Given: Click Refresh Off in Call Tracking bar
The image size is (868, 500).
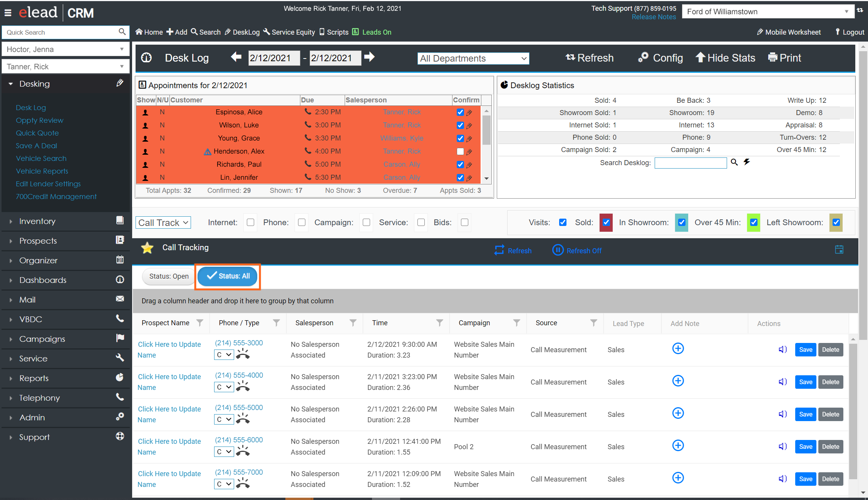Looking at the screenshot, I should click(577, 251).
